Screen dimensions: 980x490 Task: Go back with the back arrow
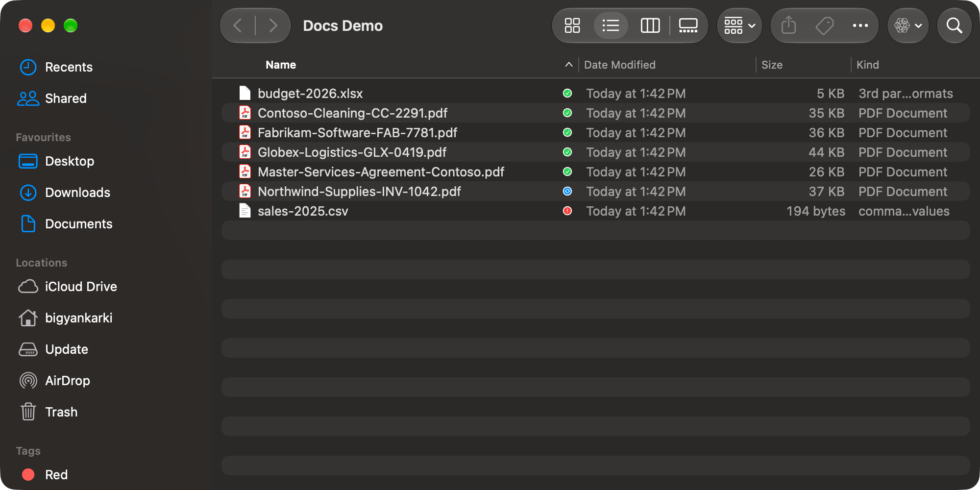[238, 25]
